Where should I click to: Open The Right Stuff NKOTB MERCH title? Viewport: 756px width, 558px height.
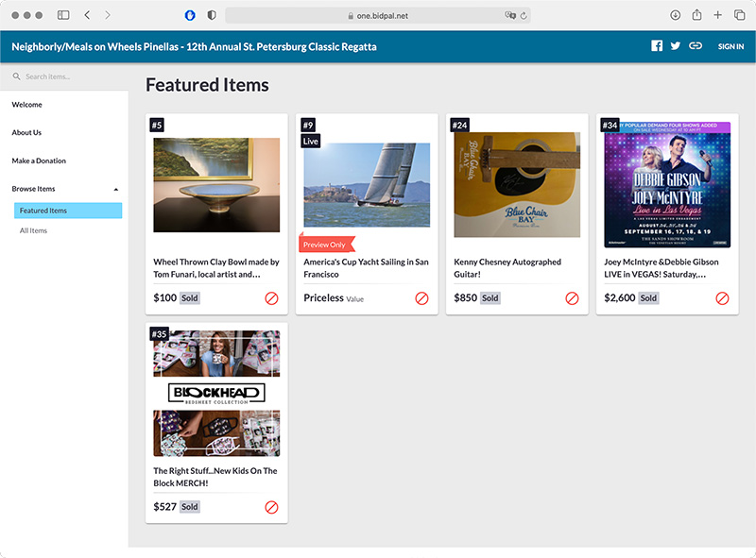215,477
